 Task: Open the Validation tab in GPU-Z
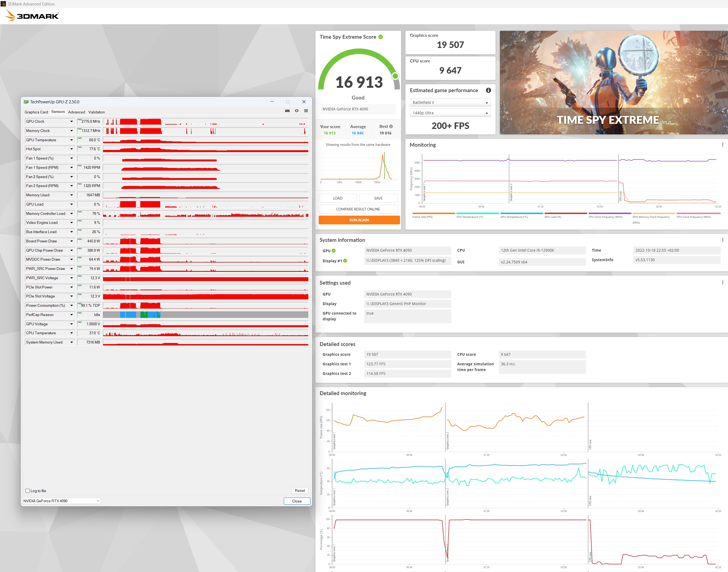coord(97,112)
